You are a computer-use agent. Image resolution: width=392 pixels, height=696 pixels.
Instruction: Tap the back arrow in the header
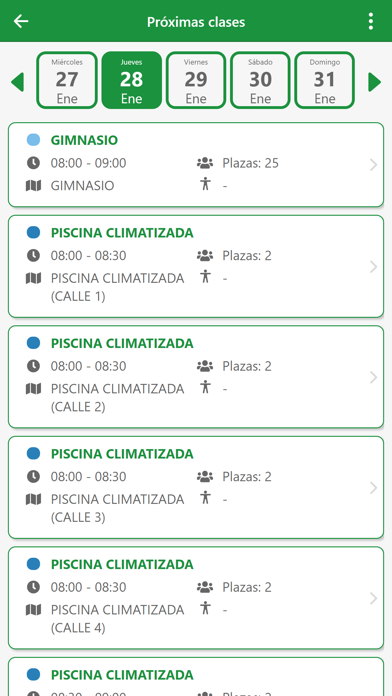point(21,21)
